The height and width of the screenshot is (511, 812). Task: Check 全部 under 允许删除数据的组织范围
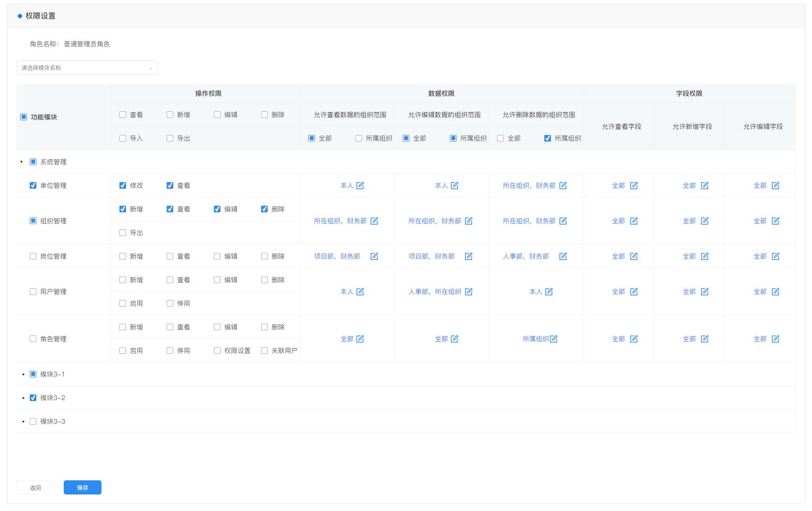pyautogui.click(x=500, y=138)
